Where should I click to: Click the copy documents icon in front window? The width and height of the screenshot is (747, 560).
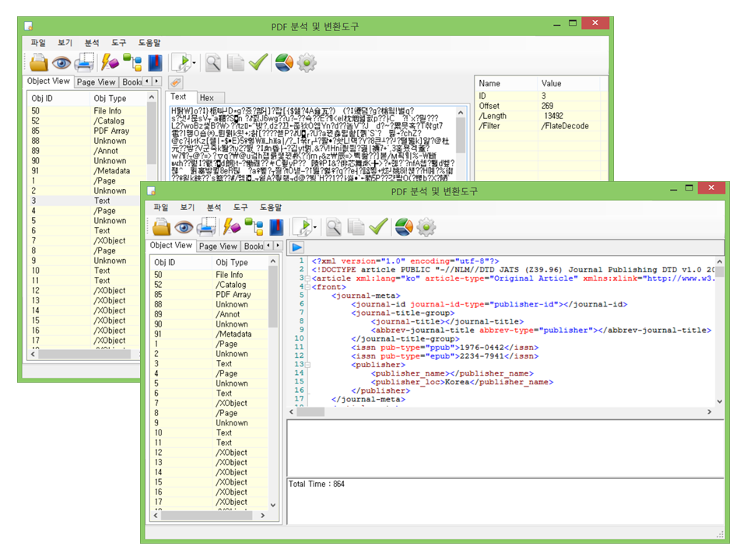[x=356, y=227]
